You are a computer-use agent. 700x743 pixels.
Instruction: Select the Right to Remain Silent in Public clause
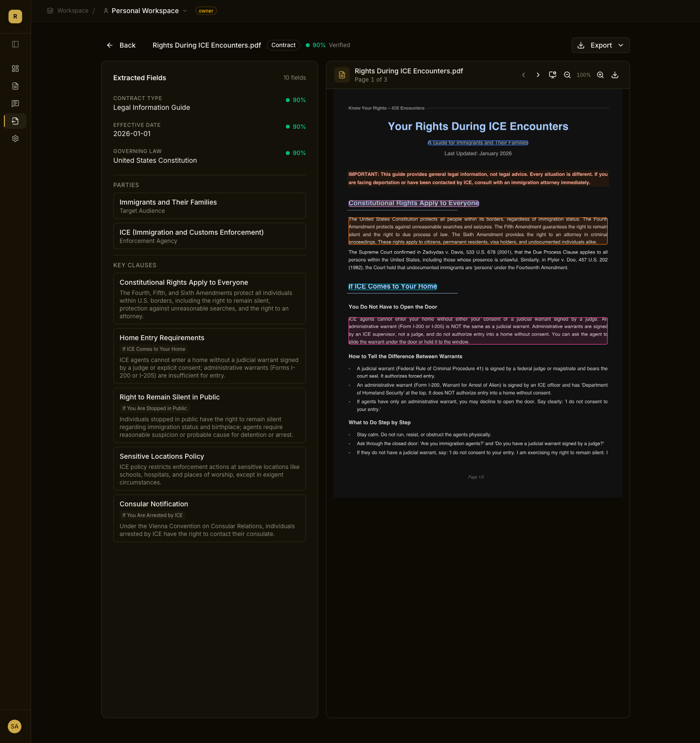point(210,415)
